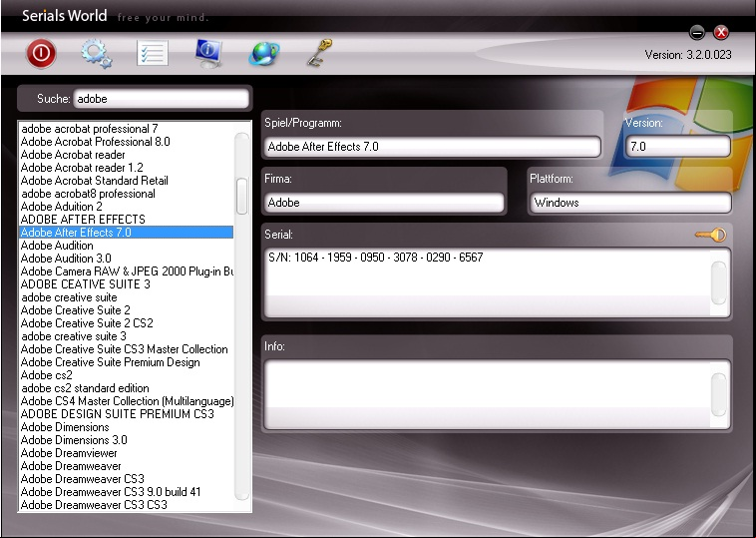This screenshot has width=756, height=538.
Task: Focus the Suche search field
Action: pyautogui.click(x=161, y=99)
